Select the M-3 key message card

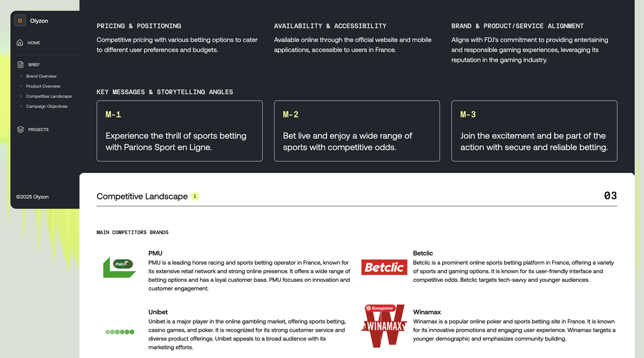534,131
